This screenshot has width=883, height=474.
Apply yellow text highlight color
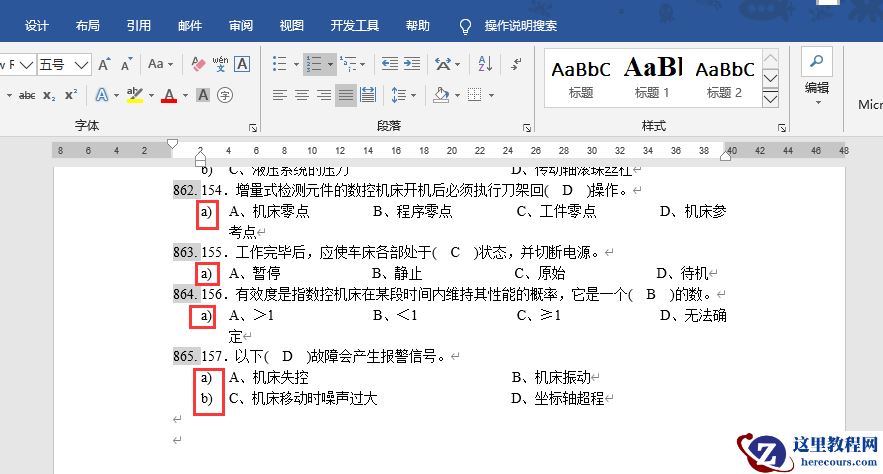135,95
